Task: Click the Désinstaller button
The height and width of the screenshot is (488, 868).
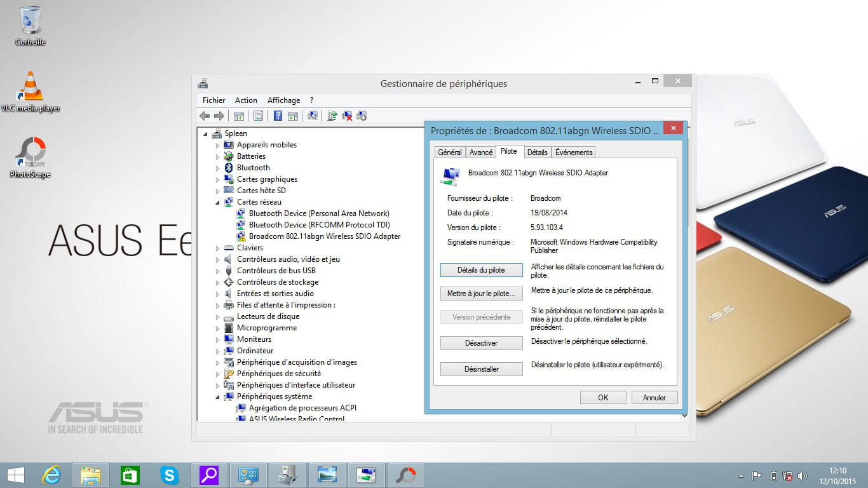Action: pos(481,369)
